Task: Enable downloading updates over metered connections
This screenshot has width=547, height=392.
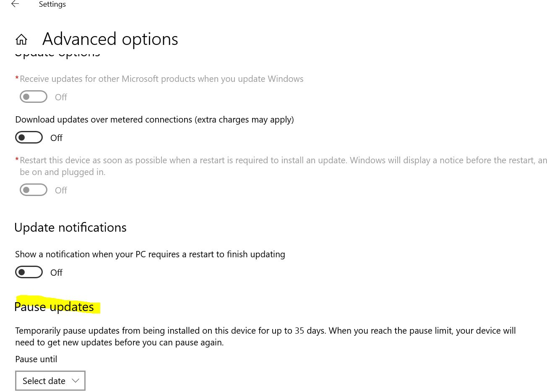Action: point(29,137)
